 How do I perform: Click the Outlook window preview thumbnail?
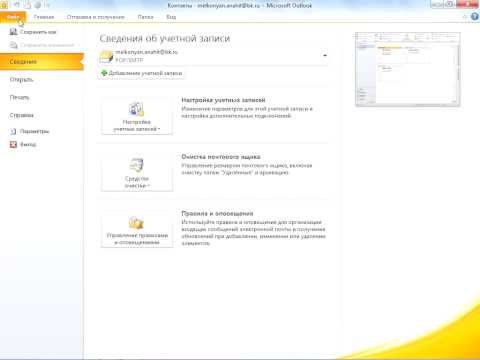click(408, 69)
